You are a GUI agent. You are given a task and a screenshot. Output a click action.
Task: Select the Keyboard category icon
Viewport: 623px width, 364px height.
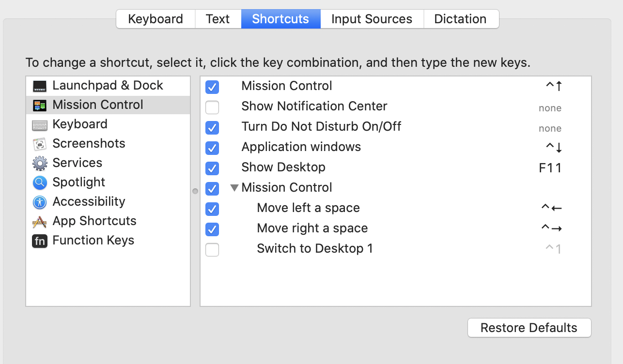[40, 125]
